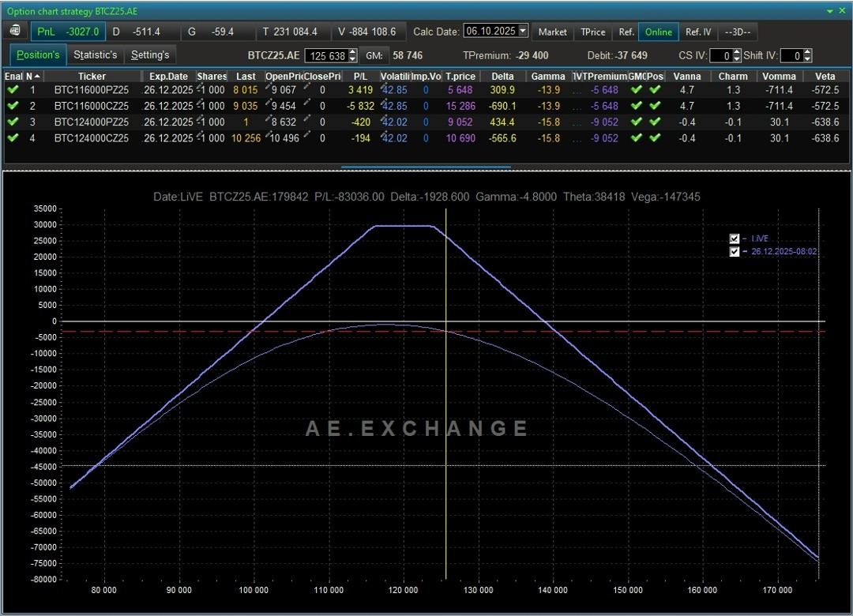Image resolution: width=853 pixels, height=616 pixels.
Task: Decrease CS IV with down arrow
Action: click(x=737, y=58)
